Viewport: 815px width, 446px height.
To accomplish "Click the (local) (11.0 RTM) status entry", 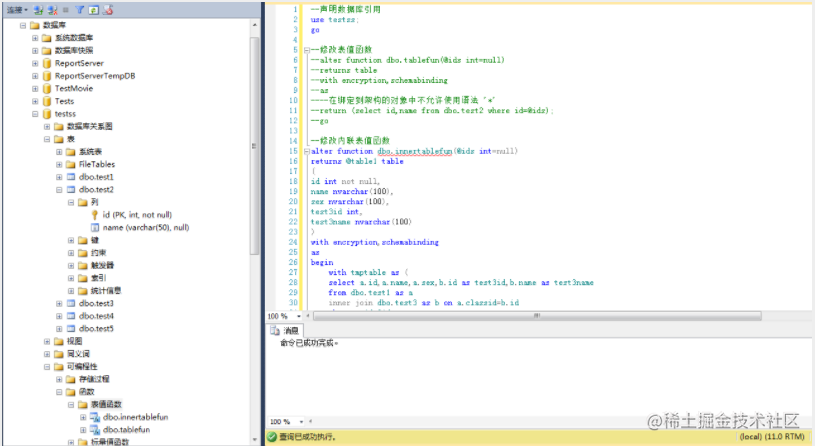I will click(x=772, y=437).
